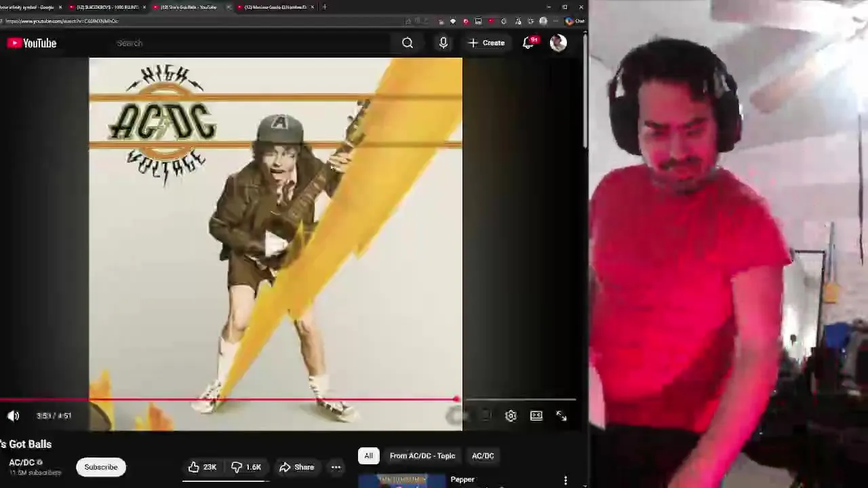Close the infinity symbol Google tab
The height and width of the screenshot is (488, 868).
coord(60,7)
